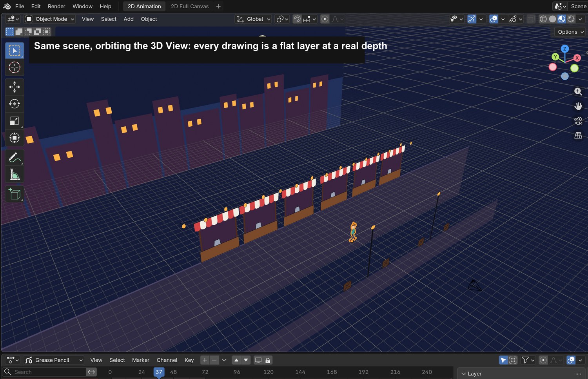Set selection mode to new selection
Screen dimensions: 588x379
(x=10, y=32)
